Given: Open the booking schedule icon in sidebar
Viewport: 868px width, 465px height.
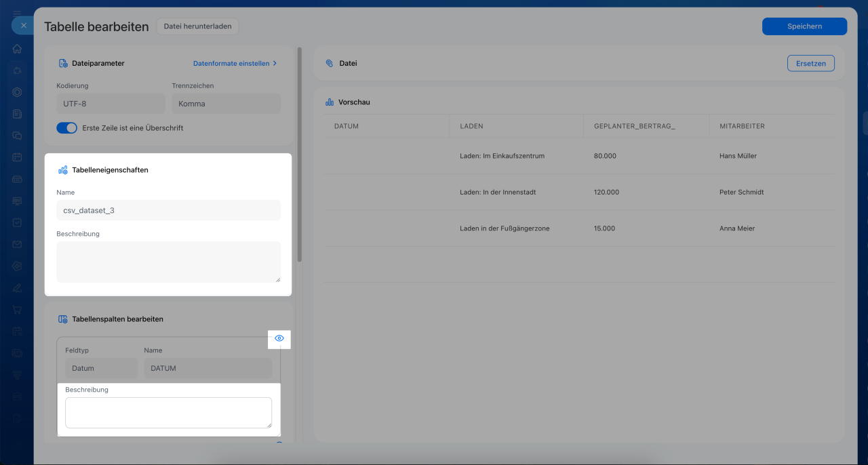Looking at the screenshot, I should (17, 331).
